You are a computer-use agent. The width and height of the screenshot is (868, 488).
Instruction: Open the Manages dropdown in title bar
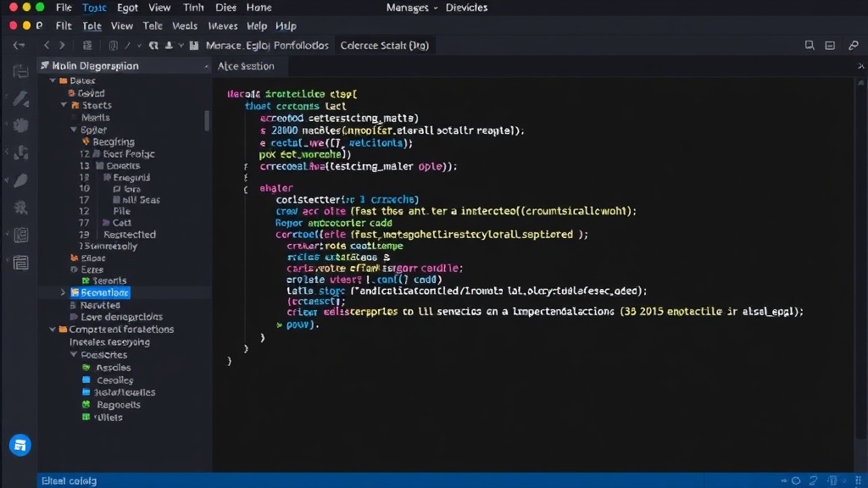pos(412,8)
